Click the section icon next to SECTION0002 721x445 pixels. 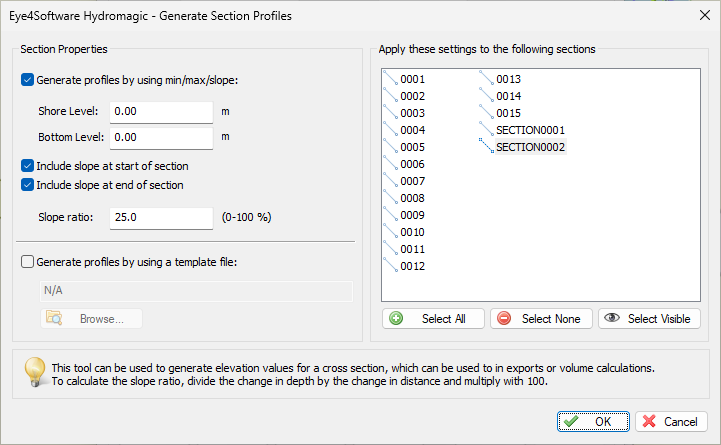tap(486, 146)
